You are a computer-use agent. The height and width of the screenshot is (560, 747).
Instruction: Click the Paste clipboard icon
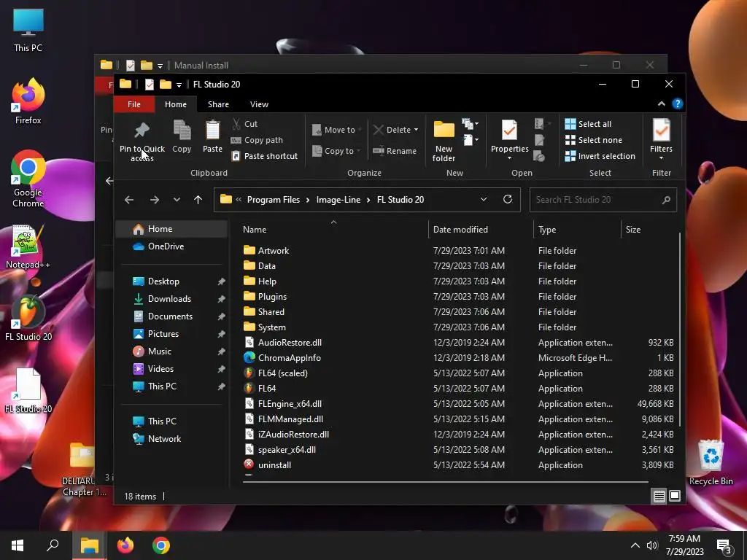[x=212, y=131]
